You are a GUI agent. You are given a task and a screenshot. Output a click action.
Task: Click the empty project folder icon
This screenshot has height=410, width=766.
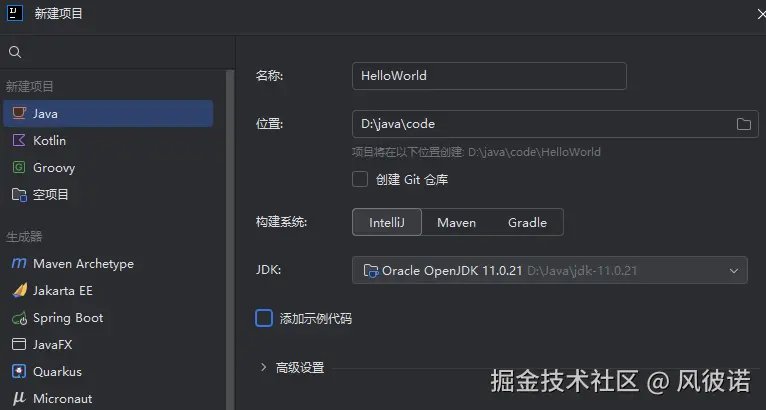coord(19,194)
